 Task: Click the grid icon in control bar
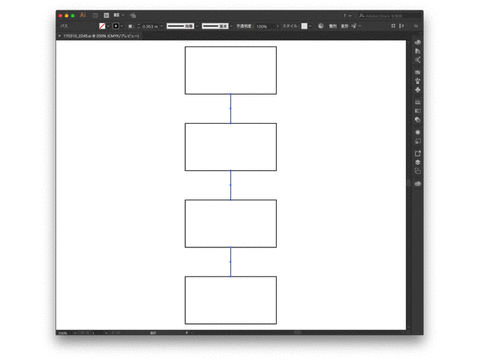393,26
